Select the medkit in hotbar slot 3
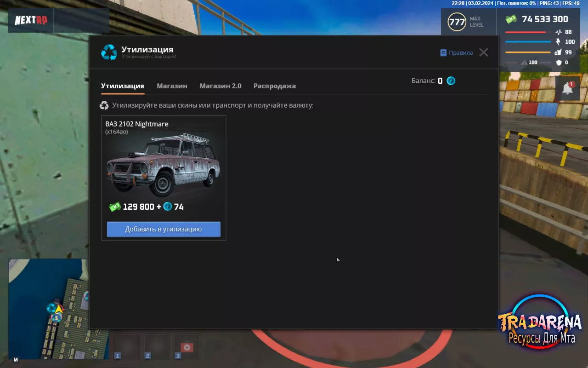 (x=187, y=347)
